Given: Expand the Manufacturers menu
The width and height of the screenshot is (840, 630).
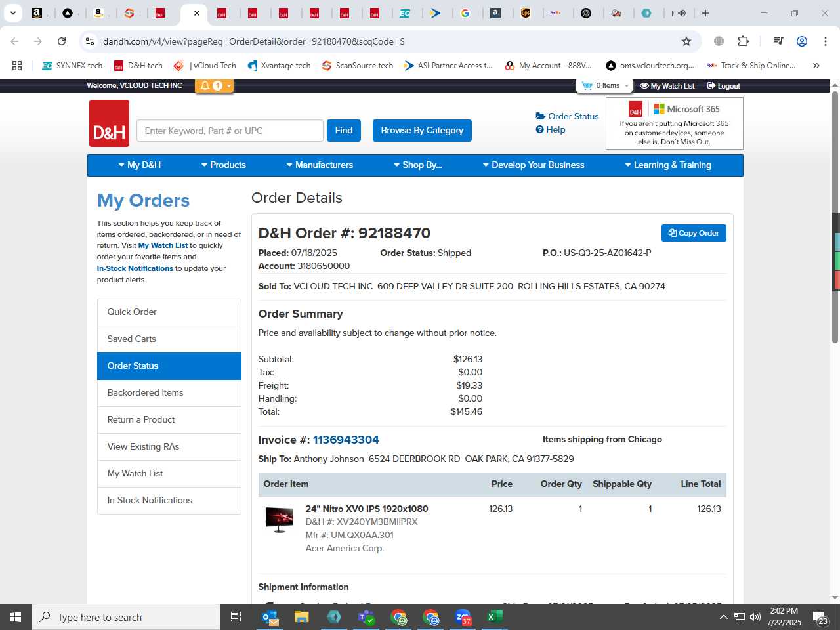Looking at the screenshot, I should [x=320, y=165].
